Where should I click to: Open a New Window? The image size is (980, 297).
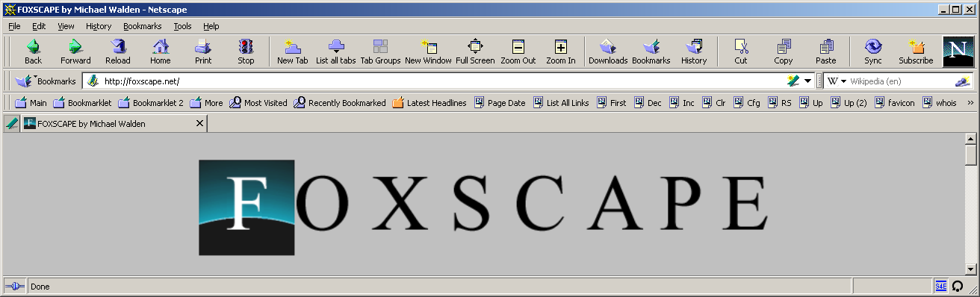(428, 51)
